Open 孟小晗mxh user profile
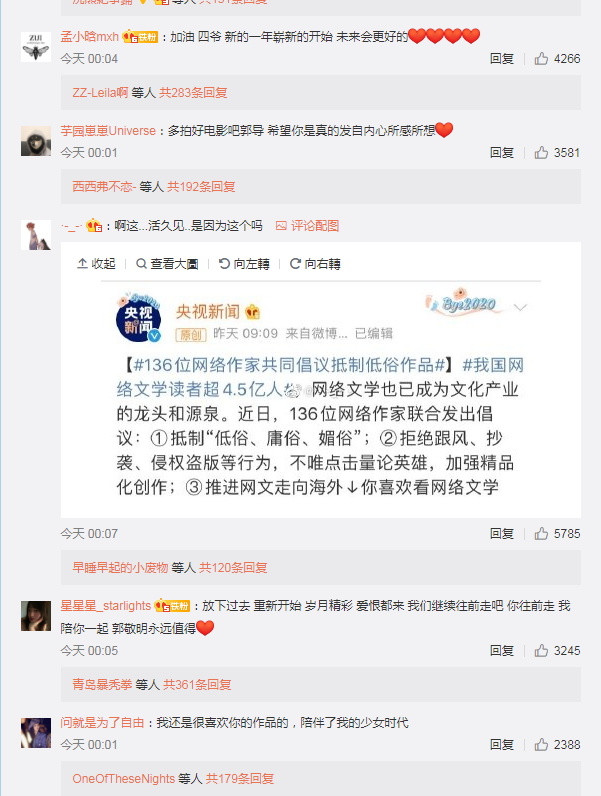The image size is (601, 796). (x=89, y=37)
